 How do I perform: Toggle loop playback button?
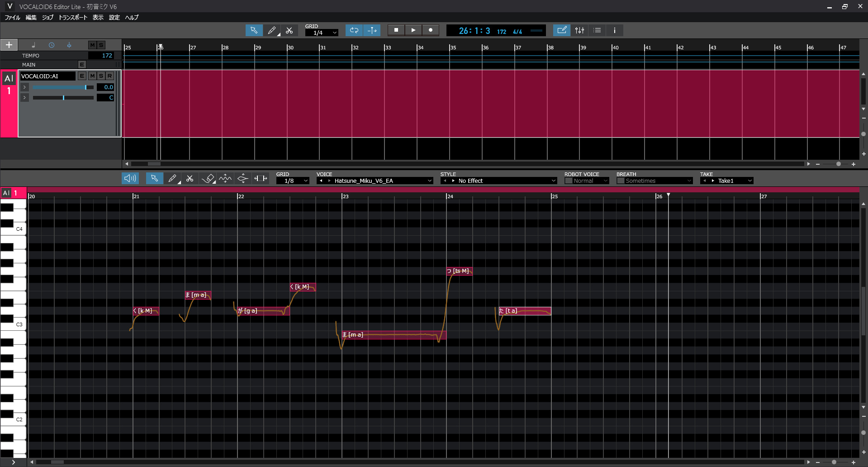coord(354,30)
